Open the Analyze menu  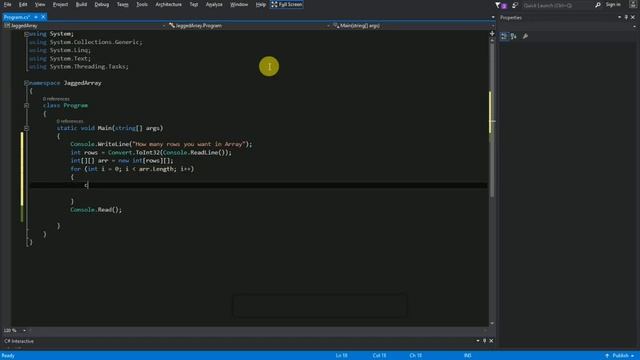click(214, 4)
